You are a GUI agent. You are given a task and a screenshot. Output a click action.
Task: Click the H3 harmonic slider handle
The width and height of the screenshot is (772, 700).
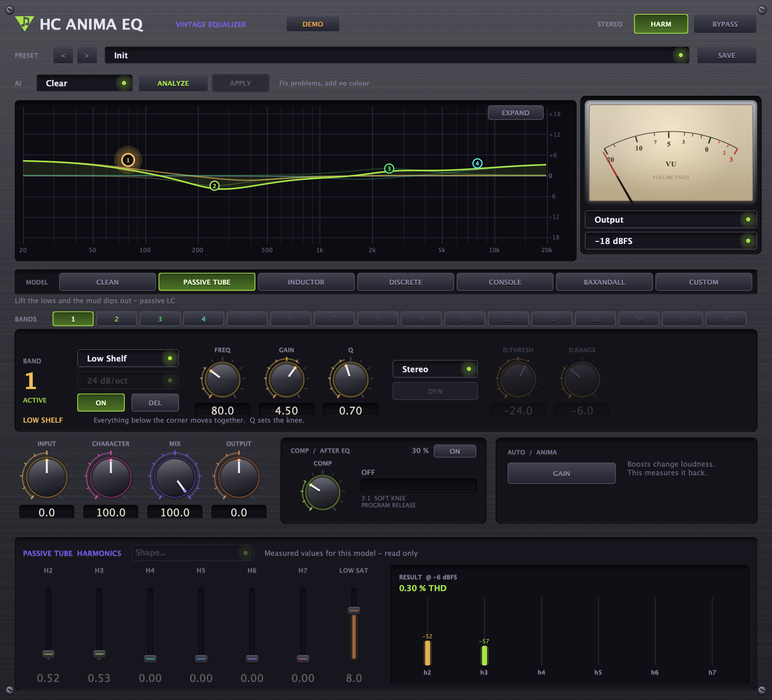pyautogui.click(x=99, y=654)
